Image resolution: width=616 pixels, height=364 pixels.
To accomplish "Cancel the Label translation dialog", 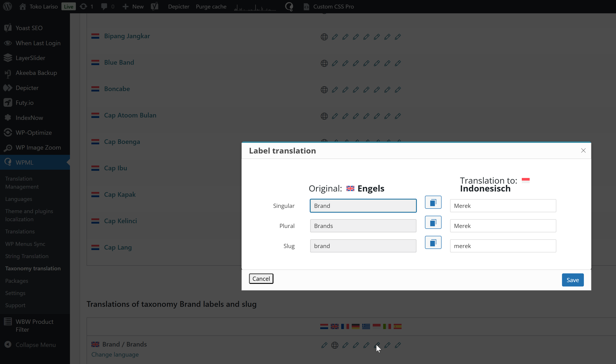I will click(x=261, y=279).
